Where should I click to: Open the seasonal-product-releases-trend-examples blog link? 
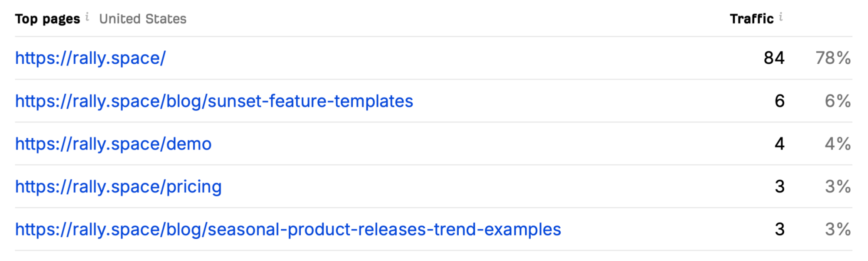pos(288,229)
